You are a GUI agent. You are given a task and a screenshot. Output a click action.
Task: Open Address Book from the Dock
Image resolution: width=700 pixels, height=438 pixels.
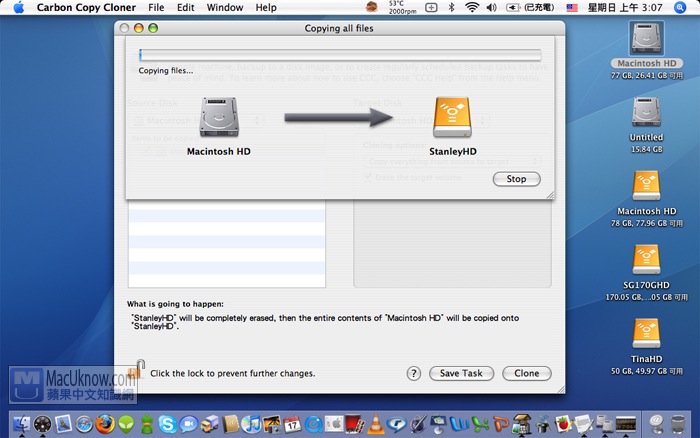[x=230, y=424]
